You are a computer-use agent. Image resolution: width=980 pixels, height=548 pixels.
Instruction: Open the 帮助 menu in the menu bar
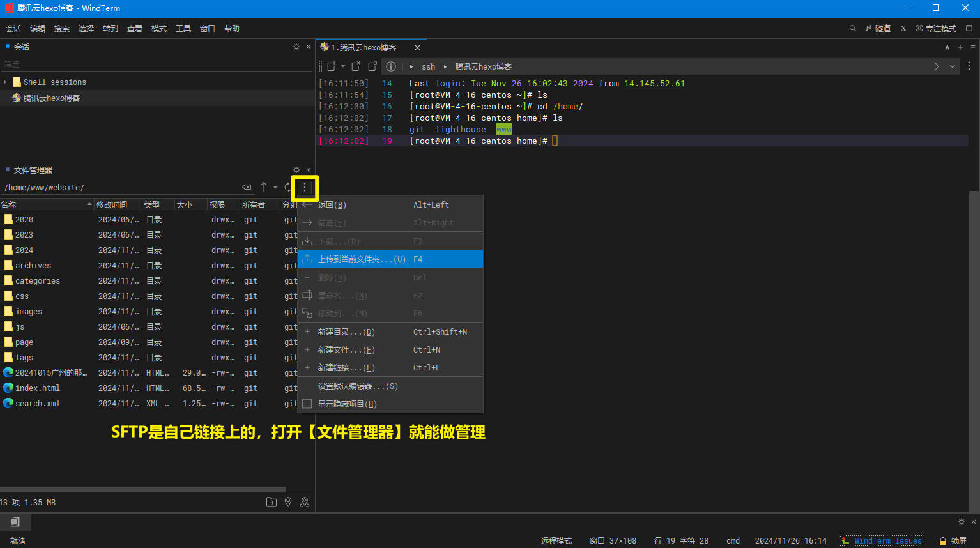[x=232, y=28]
